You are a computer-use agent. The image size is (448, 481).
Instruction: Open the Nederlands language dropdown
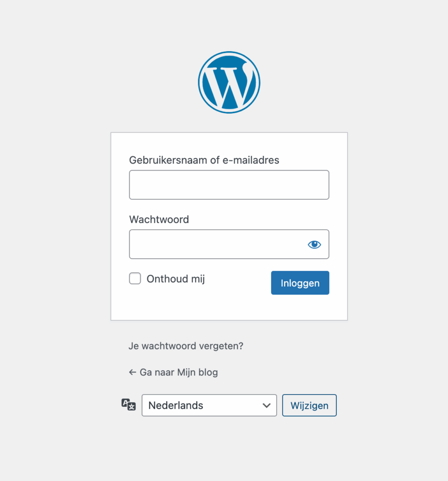(209, 405)
